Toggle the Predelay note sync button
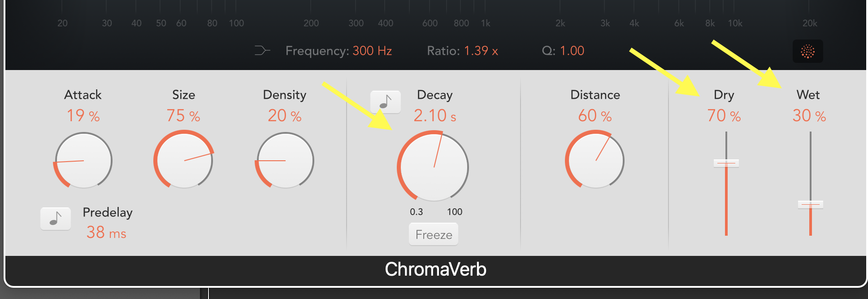868x299 pixels. [x=56, y=219]
